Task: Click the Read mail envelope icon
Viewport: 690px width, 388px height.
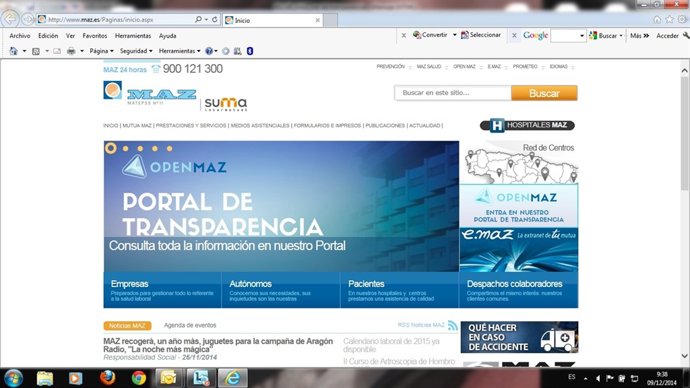Action: 57,51
